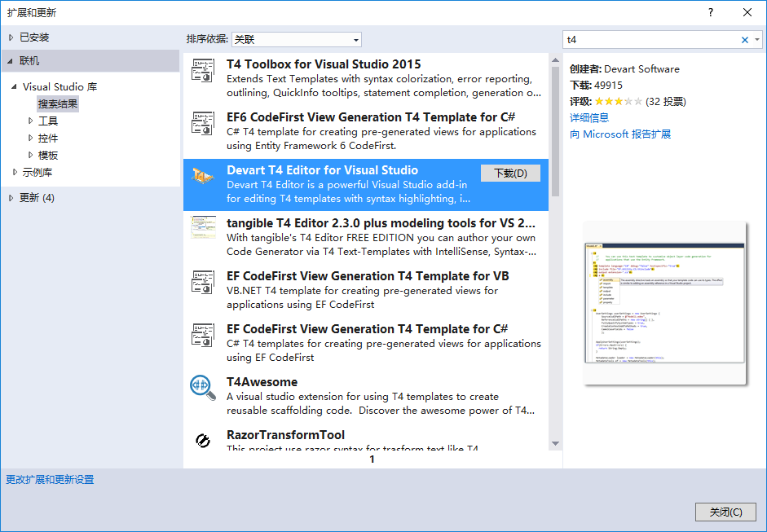Select tangible T4 Editor 2.3.0 result title

click(x=381, y=223)
